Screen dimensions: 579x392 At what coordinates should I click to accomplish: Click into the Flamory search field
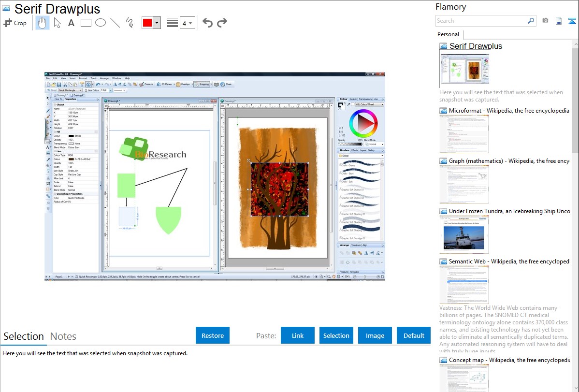pyautogui.click(x=481, y=21)
